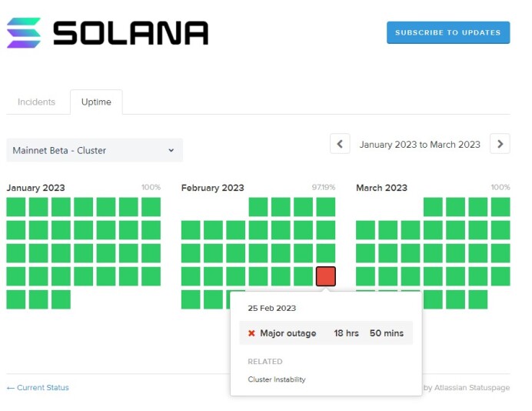Open the Mainnet Beta - Cluster dropdown
The image size is (532, 411).
pos(95,150)
